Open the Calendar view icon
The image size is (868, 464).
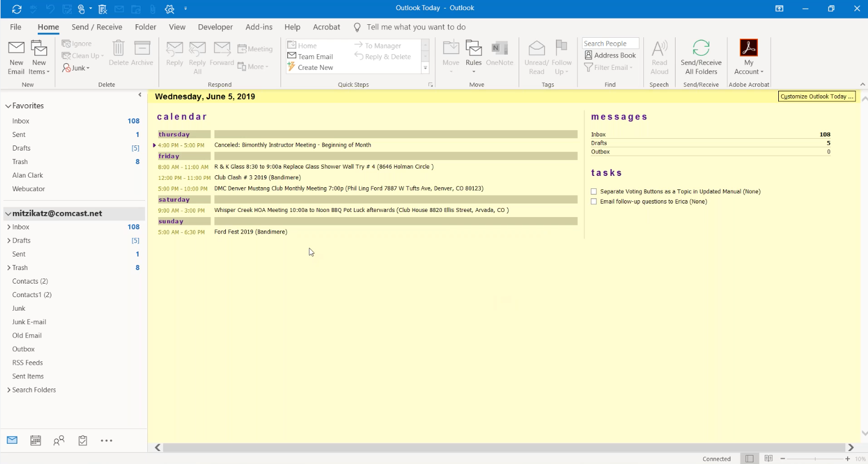[x=36, y=440]
